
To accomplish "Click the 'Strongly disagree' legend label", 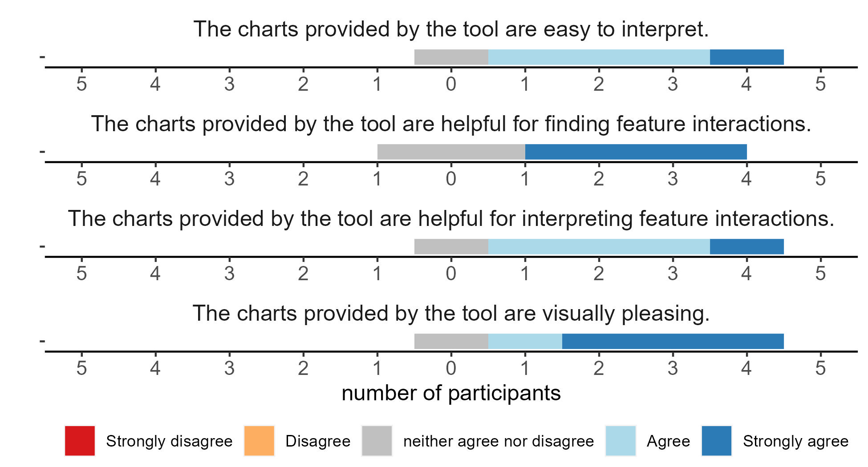I will click(169, 441).
